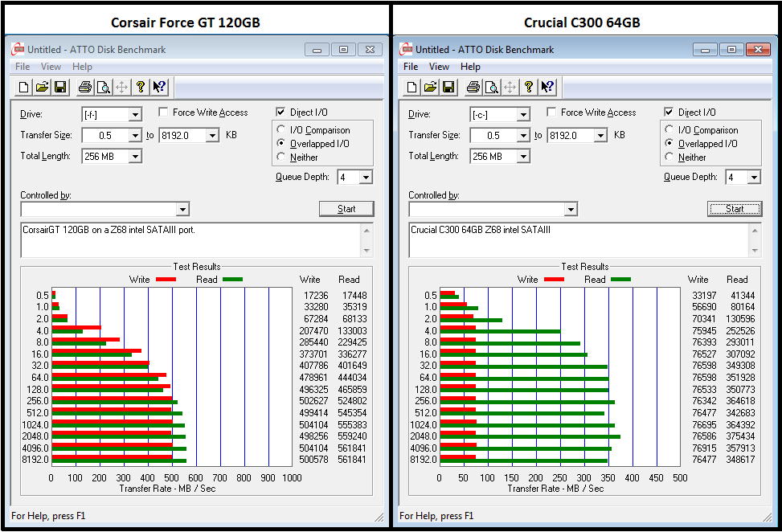Maximize the Corsair ATTO Disk Benchmark window
Viewport: 782px width, 532px height.
343,49
